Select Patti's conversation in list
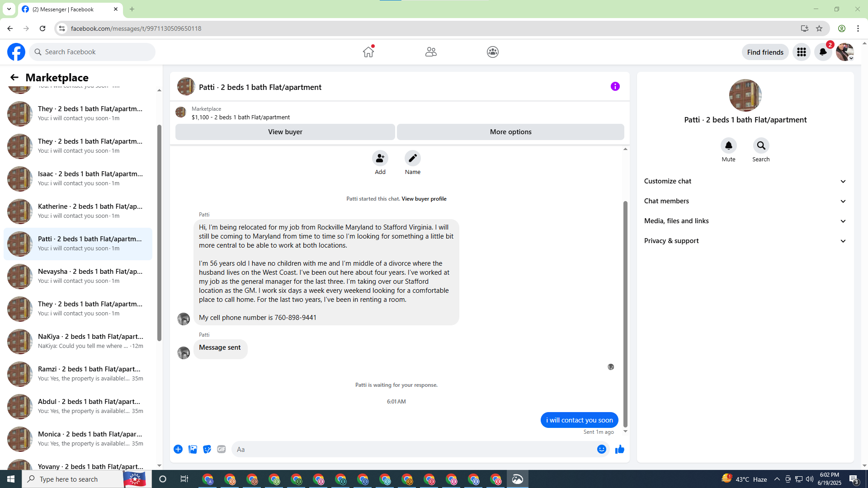This screenshot has width=868, height=488. click(78, 244)
